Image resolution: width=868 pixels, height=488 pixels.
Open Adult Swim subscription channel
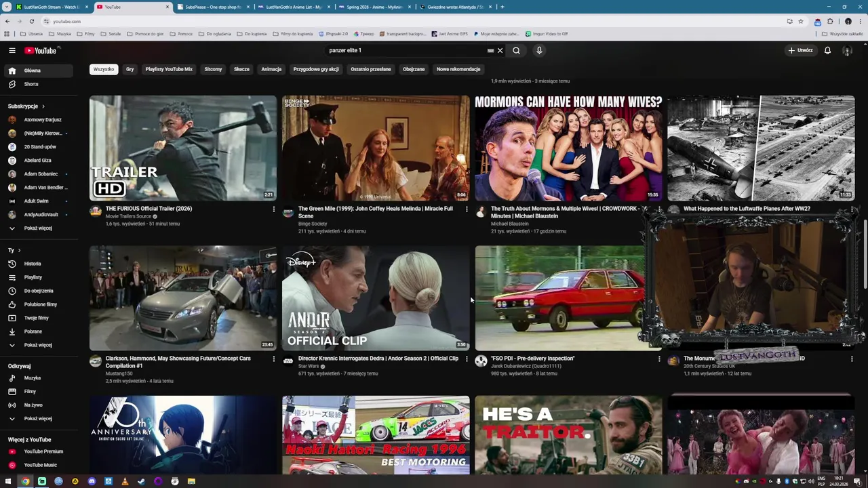click(x=39, y=201)
